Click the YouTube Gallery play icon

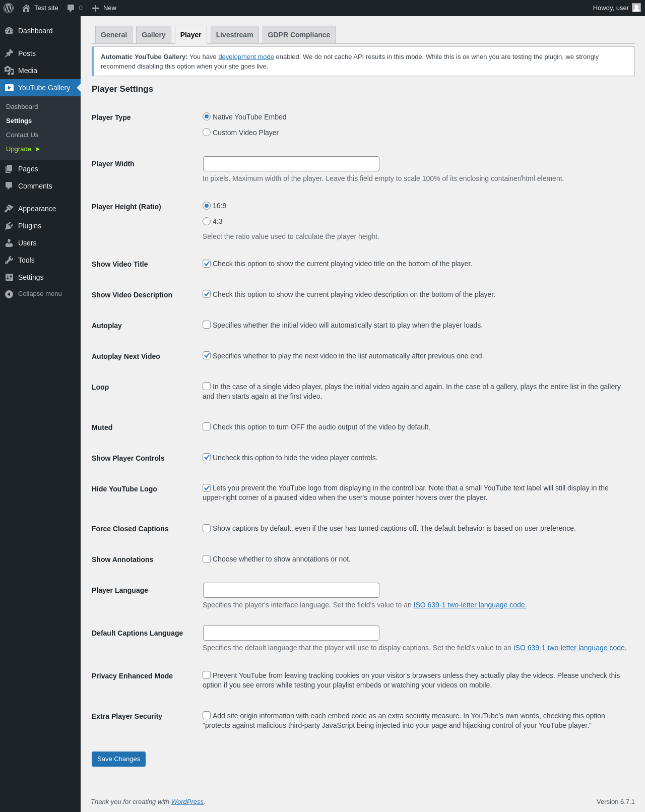[9, 88]
